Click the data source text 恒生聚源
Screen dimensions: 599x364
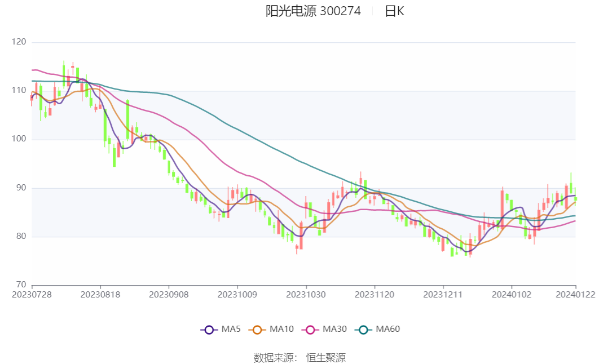[326, 358]
